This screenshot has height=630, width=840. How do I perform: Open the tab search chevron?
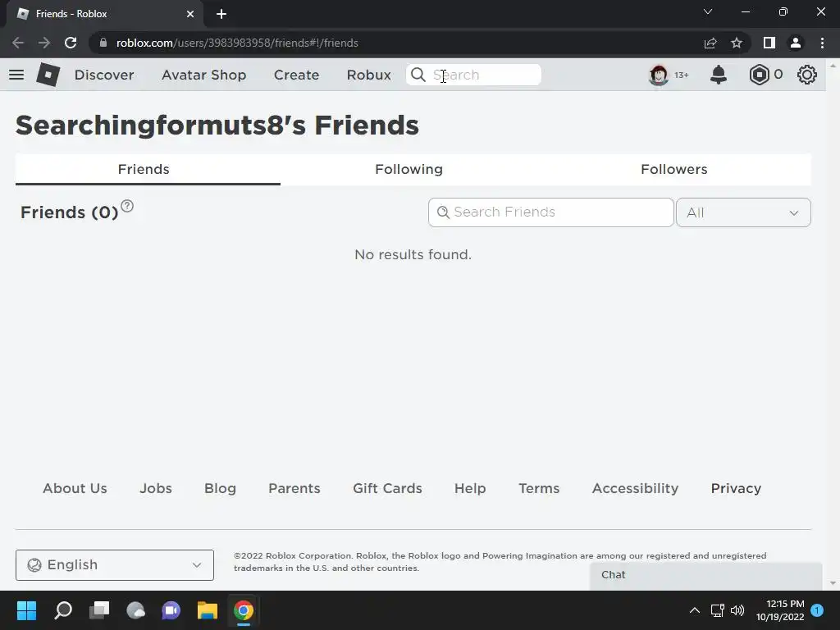[708, 11]
